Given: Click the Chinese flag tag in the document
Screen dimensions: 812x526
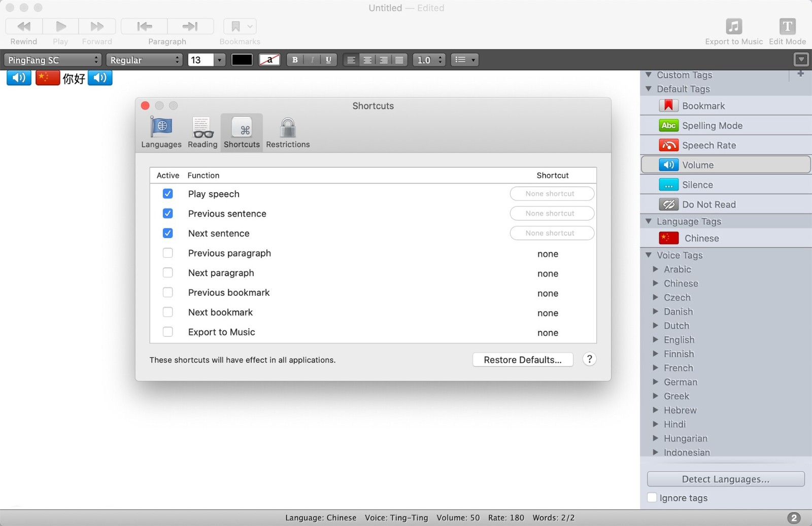Looking at the screenshot, I should tap(48, 78).
